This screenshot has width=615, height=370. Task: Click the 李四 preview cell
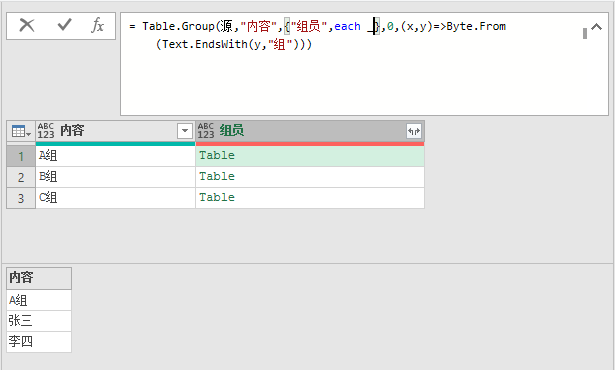(x=39, y=342)
